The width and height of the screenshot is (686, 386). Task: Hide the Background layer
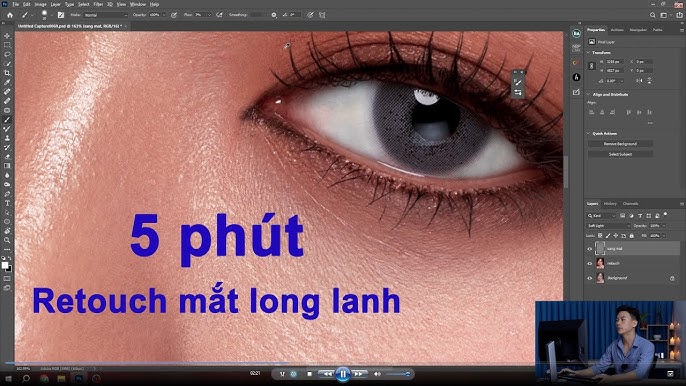[589, 278]
